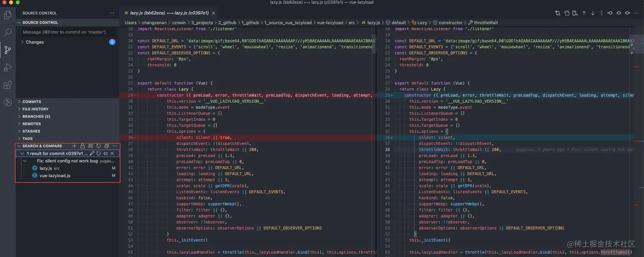
Task: Collapse 'Fix: silent config not work bug' commit
Action: coord(25,161)
